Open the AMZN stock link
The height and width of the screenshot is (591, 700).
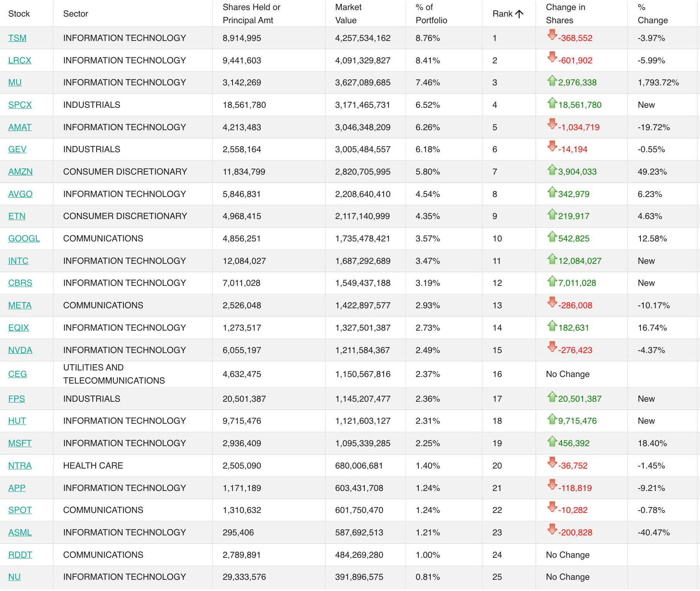[20, 172]
